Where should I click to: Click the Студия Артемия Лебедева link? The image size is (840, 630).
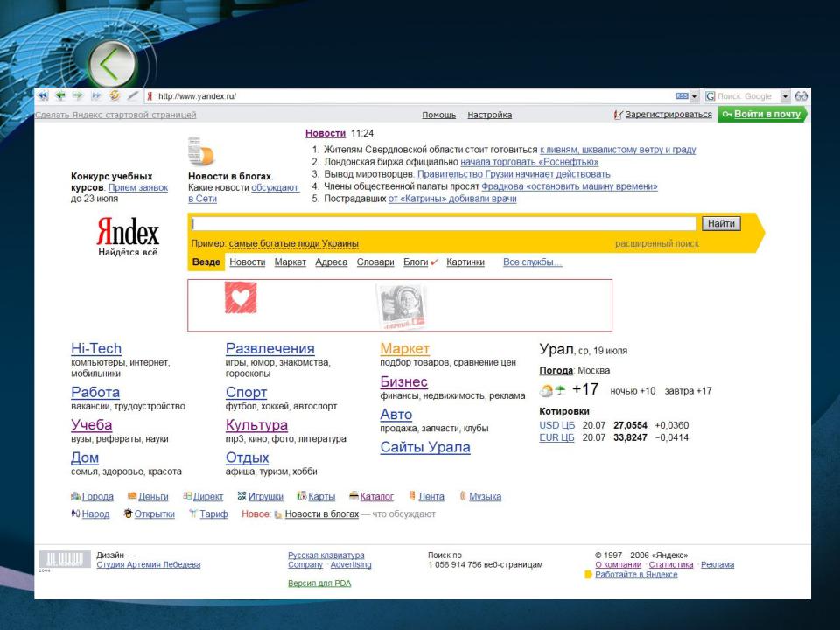(149, 564)
